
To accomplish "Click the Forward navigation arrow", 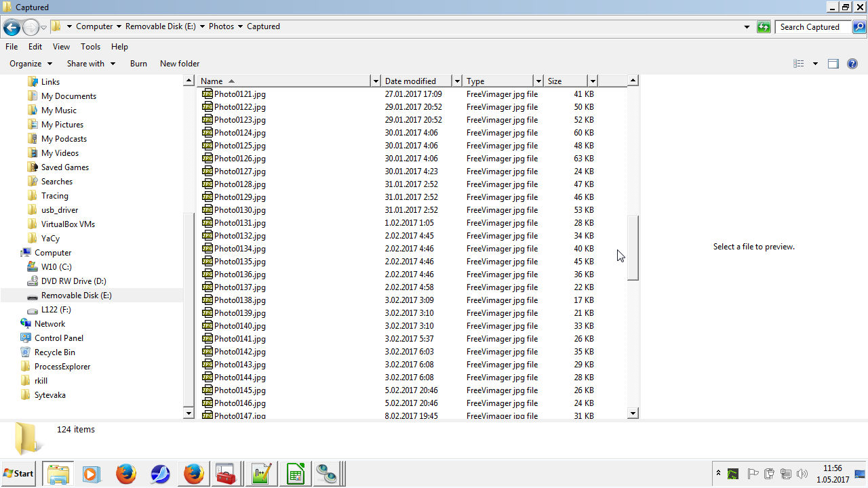I will click(31, 27).
